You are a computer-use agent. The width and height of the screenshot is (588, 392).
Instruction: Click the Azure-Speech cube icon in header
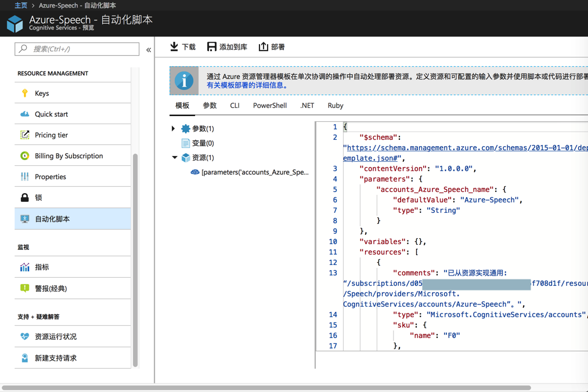tap(15, 24)
